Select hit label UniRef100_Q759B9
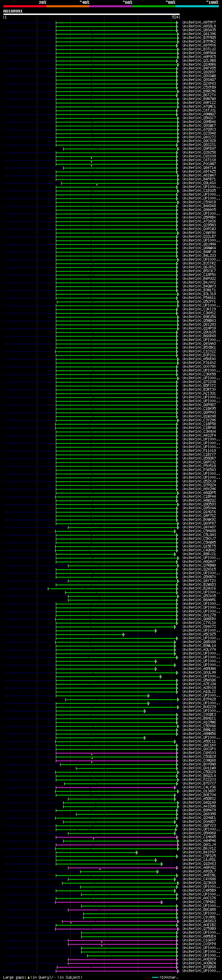This screenshot has width=222, height=980. pyautogui.click(x=199, y=929)
